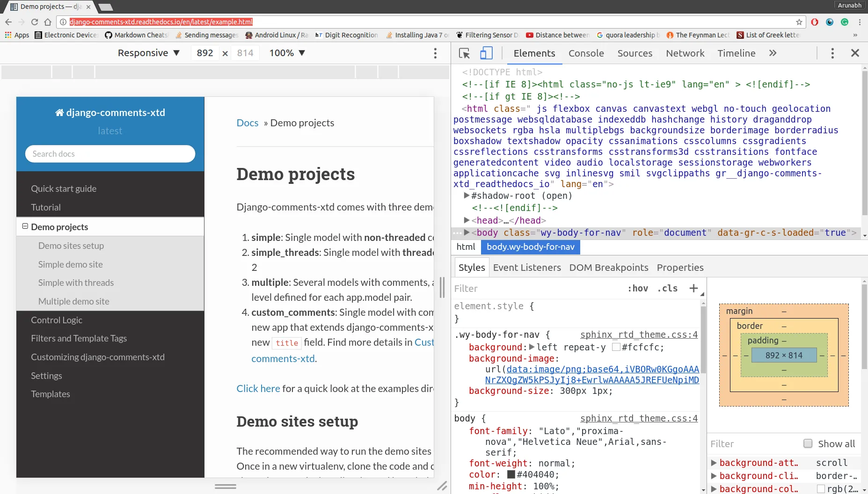This screenshot has width=868, height=494.
Task: Select the html breadcrumb in Elements
Action: point(466,247)
